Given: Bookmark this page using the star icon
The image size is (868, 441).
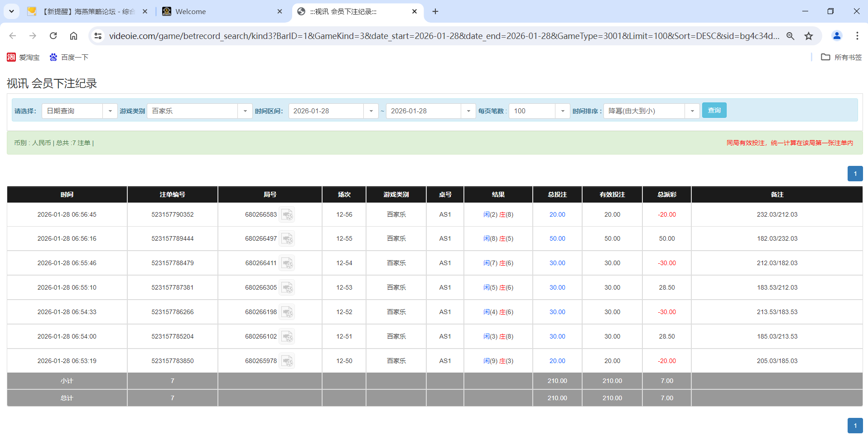Looking at the screenshot, I should pos(809,36).
